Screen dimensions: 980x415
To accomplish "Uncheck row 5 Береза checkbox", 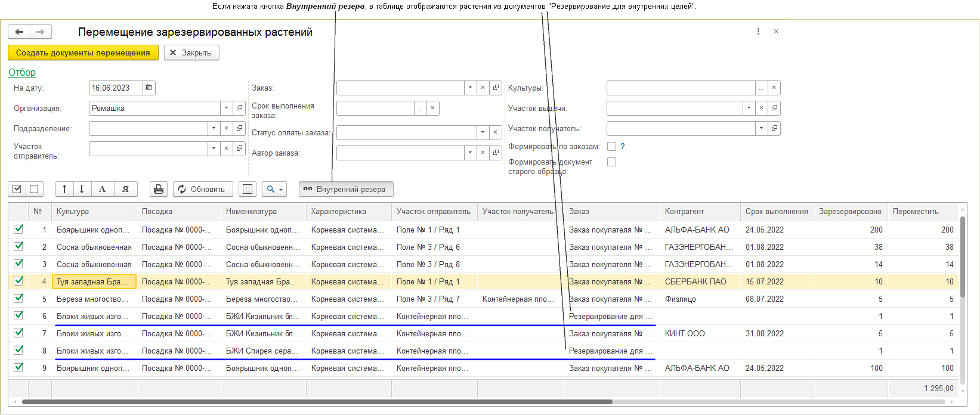I will point(18,298).
